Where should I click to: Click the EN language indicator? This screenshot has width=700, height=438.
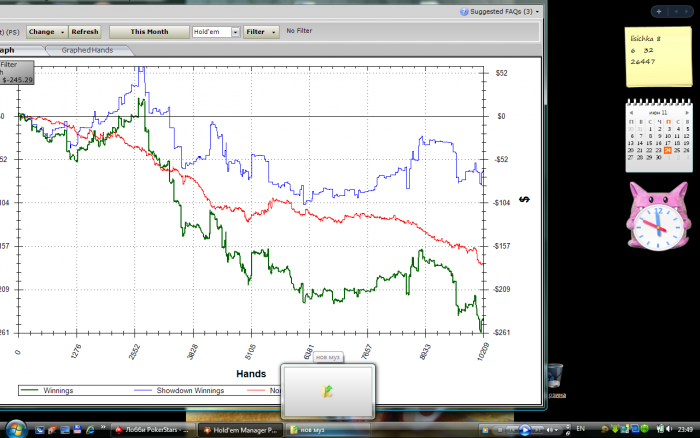(580, 429)
